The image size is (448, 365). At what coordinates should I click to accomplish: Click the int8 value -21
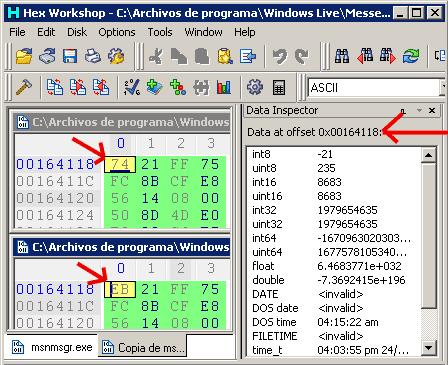click(325, 154)
